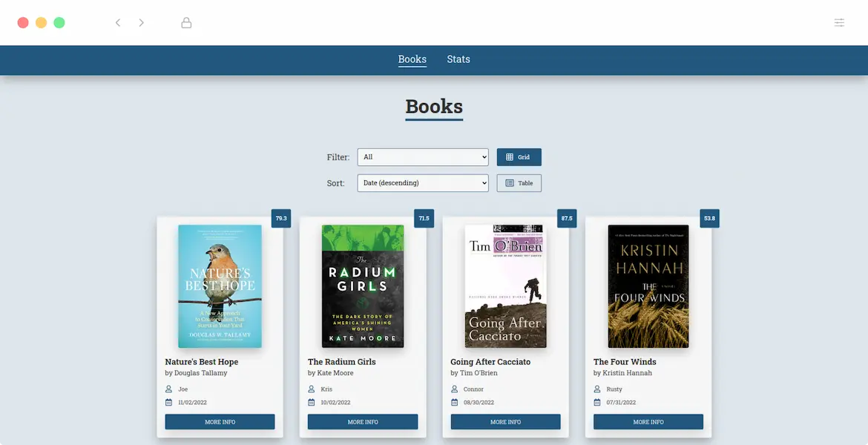This screenshot has width=868, height=445.
Task: Click the person icon next to Connor
Action: pyautogui.click(x=454, y=389)
